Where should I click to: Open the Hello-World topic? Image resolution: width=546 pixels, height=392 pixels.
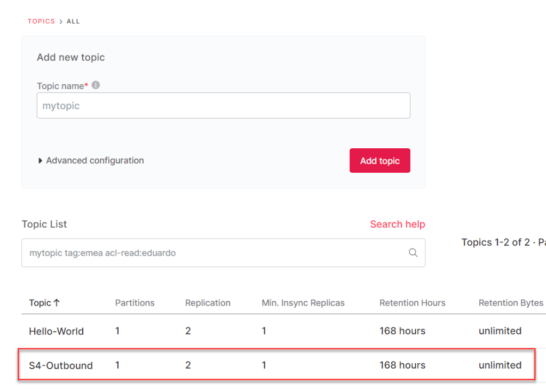click(56, 331)
